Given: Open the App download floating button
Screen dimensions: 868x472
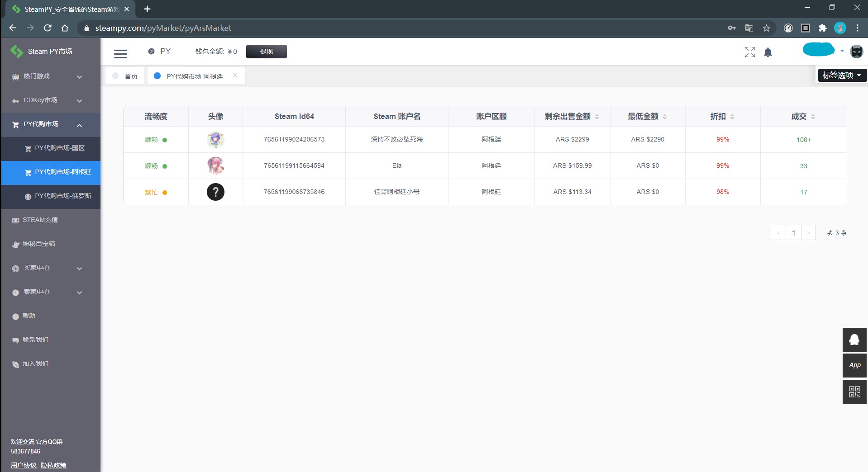Looking at the screenshot, I should tap(854, 365).
